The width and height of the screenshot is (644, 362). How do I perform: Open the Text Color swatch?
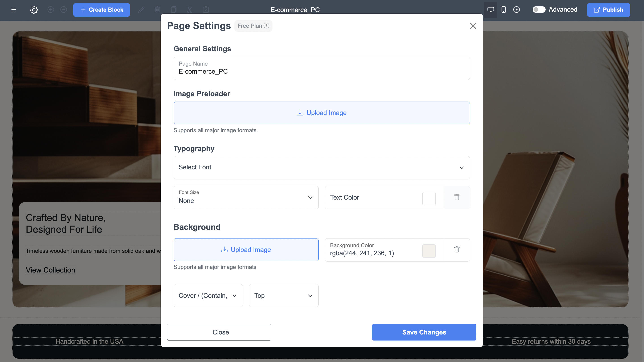click(429, 198)
